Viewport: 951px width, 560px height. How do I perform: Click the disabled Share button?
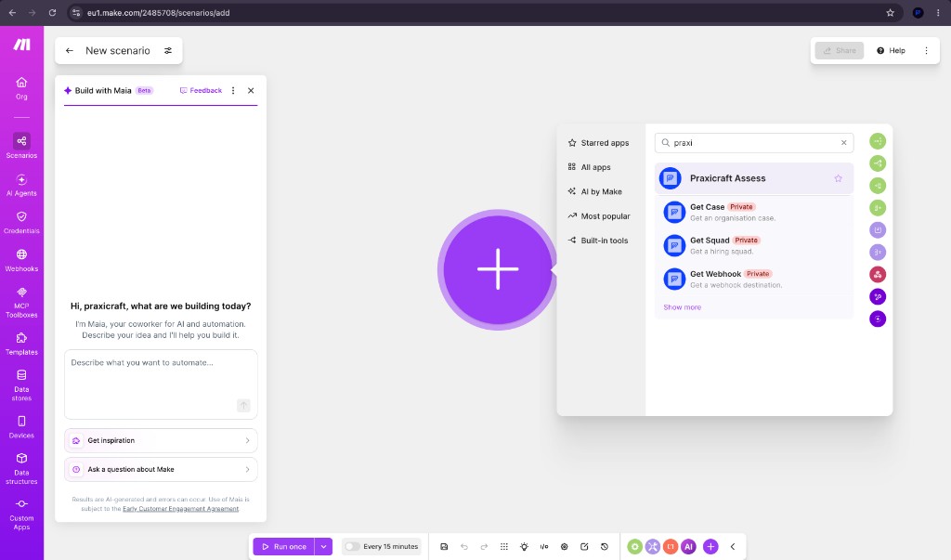(840, 51)
